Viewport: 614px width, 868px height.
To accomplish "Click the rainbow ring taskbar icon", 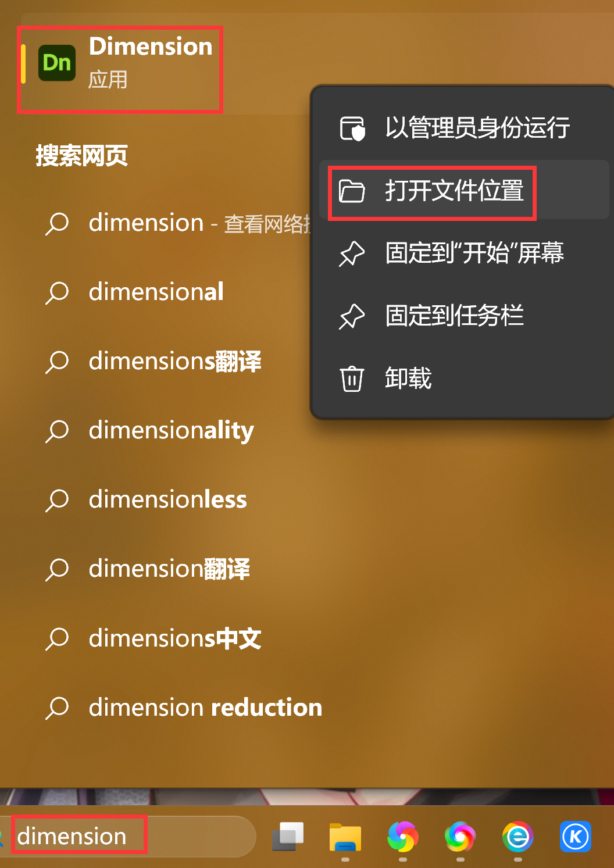I will tap(460, 837).
